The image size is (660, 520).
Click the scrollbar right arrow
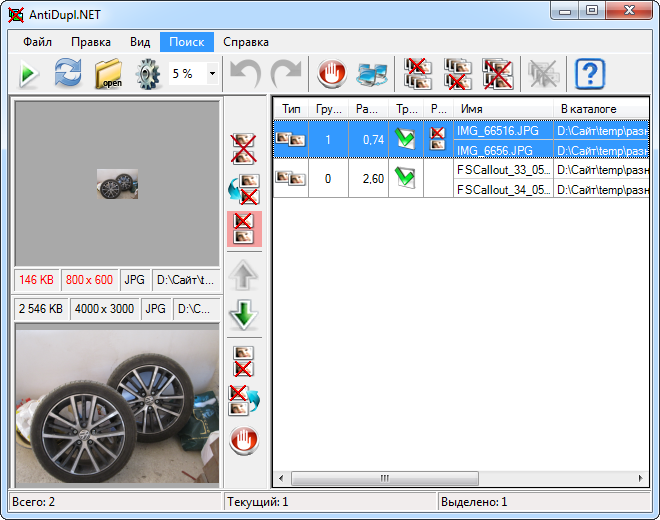tap(641, 478)
